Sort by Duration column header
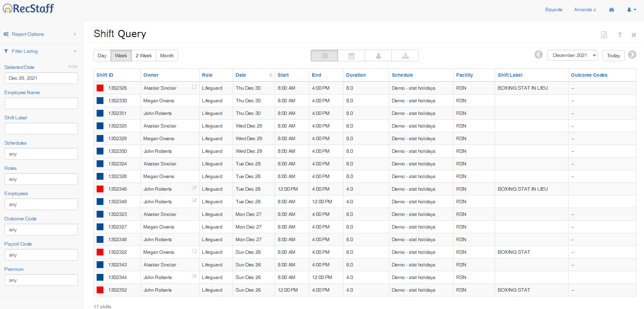This screenshot has height=309, width=644. [x=356, y=75]
